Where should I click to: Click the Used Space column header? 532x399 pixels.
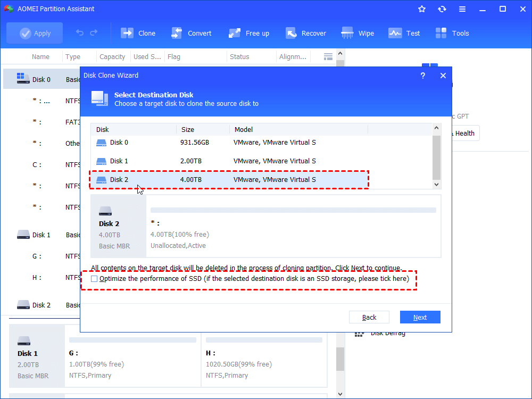(147, 57)
